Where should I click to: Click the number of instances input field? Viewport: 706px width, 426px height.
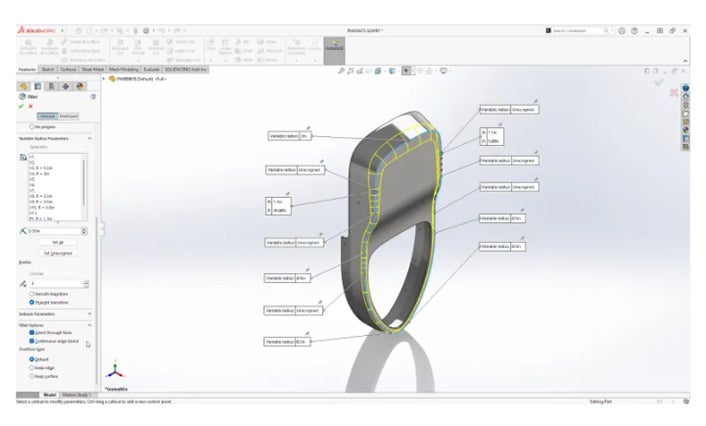point(56,284)
